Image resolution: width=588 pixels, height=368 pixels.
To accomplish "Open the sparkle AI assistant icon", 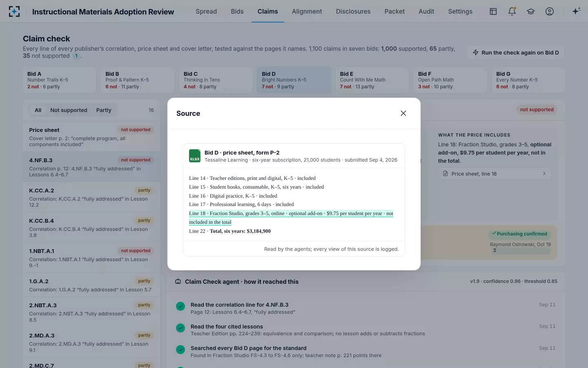I will (x=576, y=11).
